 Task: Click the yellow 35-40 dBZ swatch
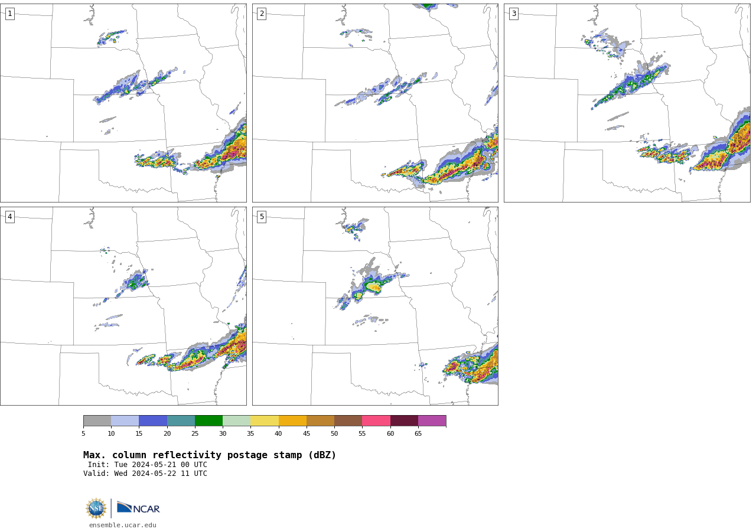[265, 421]
